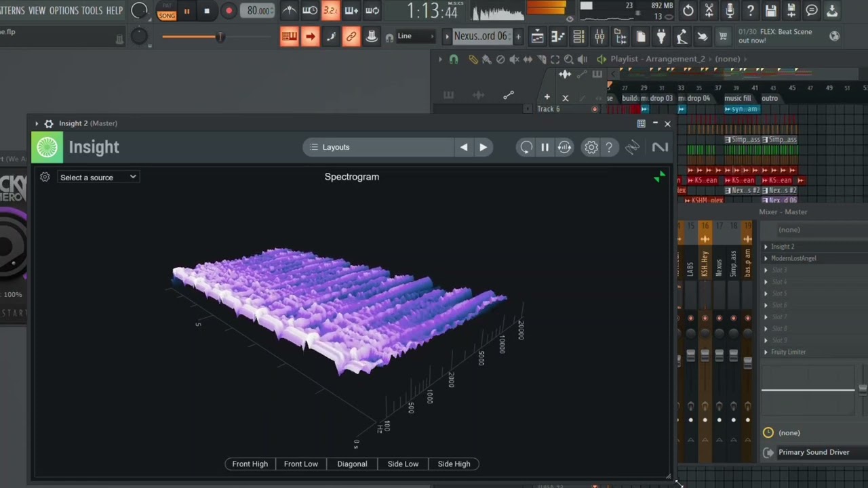This screenshot has height=488, width=868.
Task: Open the Insight help question mark
Action: point(609,147)
